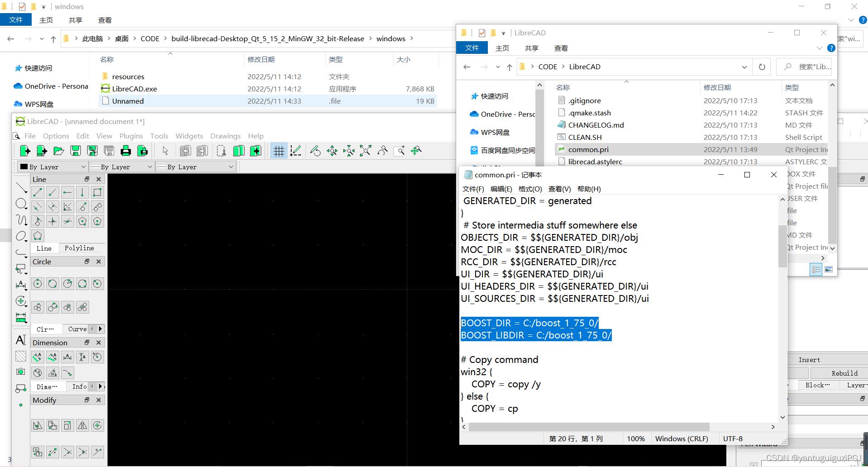This screenshot has height=467, width=868.
Task: Click the Save floppy icon in LibreCAD toolbar
Action: (x=76, y=151)
